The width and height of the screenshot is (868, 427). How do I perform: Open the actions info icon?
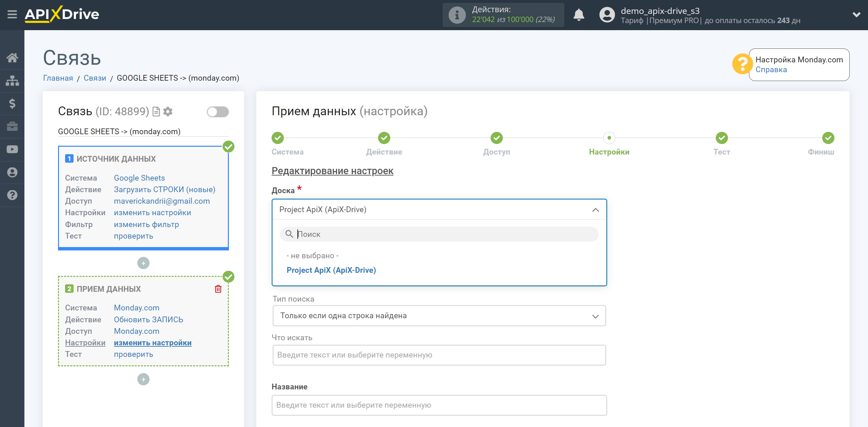click(457, 15)
